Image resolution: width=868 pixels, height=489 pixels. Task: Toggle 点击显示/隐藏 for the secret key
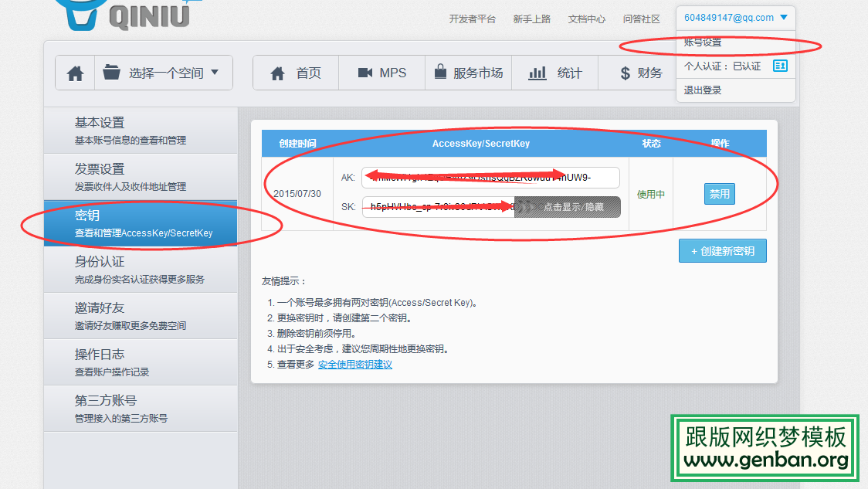pos(568,206)
